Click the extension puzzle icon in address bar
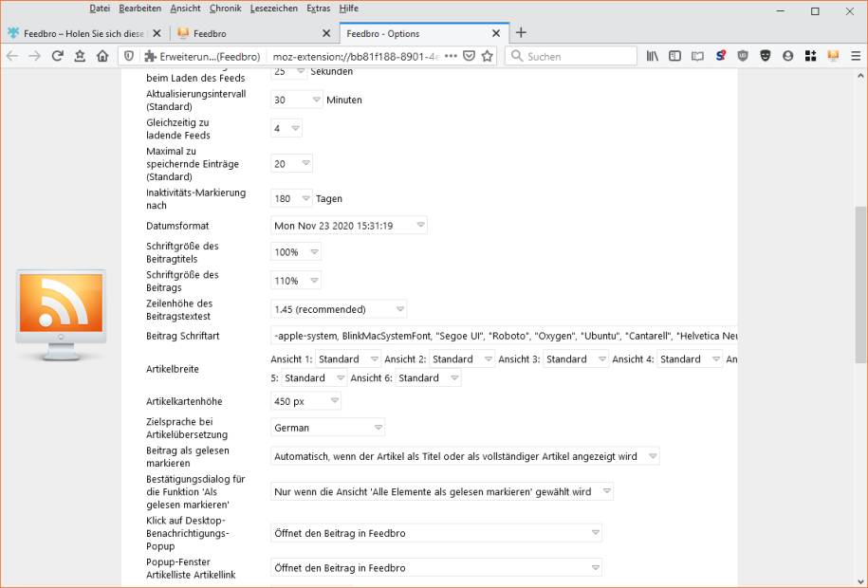Screen dimensions: 868x588 point(150,56)
